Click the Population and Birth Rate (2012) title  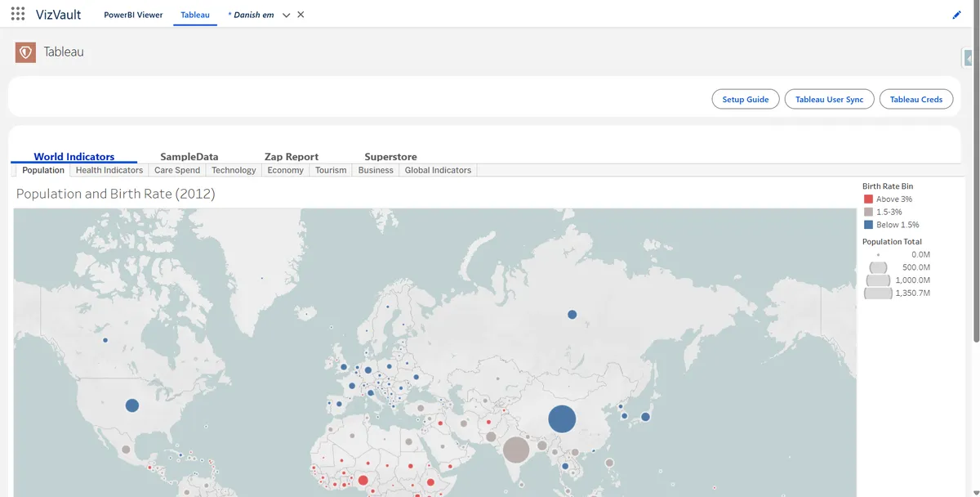[115, 194]
